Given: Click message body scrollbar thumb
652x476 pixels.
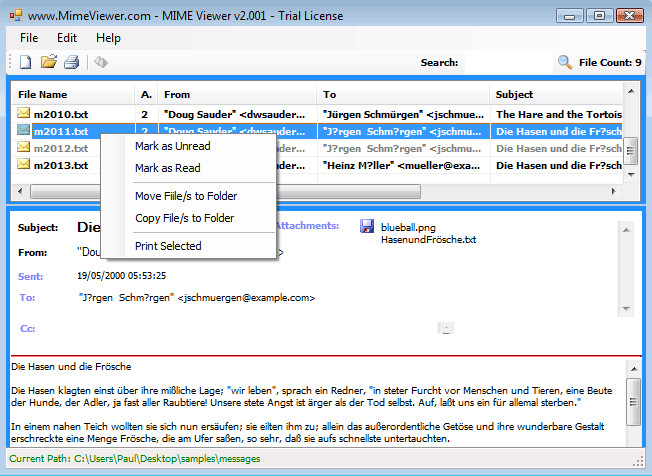Looking at the screenshot, I should coord(633,402).
